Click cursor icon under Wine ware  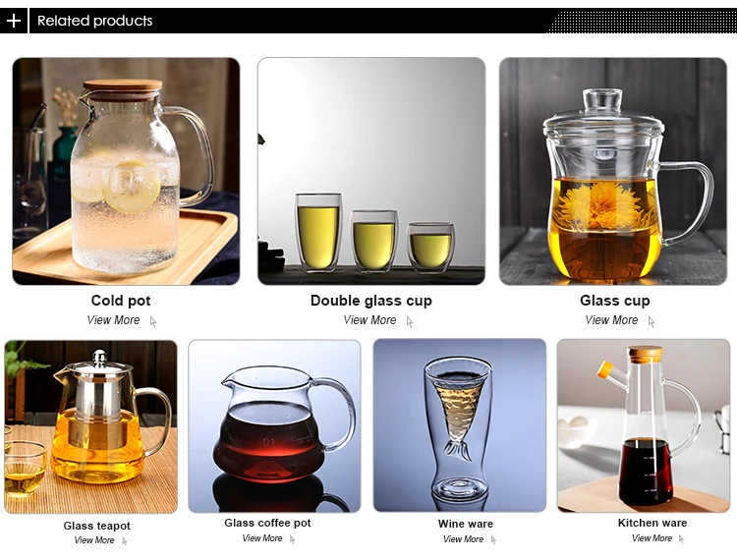(493, 540)
